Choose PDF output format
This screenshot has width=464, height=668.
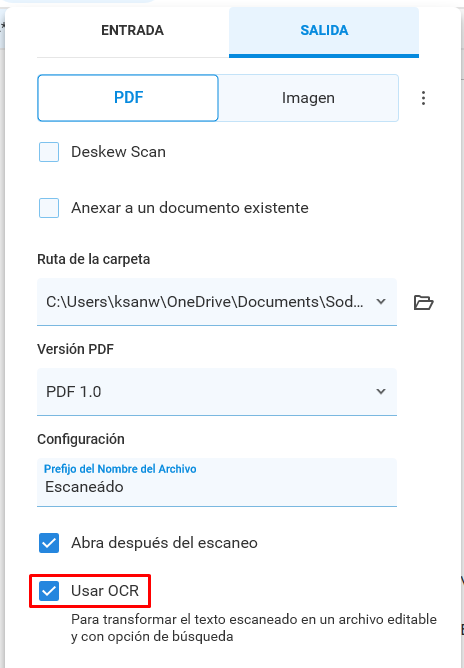click(128, 98)
